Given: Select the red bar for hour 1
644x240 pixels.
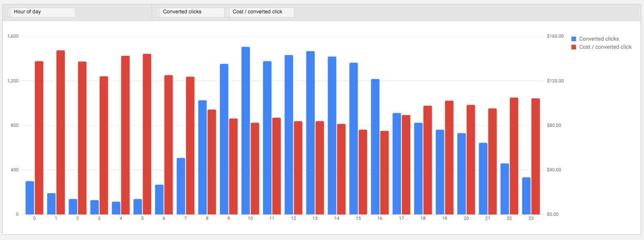Looking at the screenshot, I should point(61,132).
